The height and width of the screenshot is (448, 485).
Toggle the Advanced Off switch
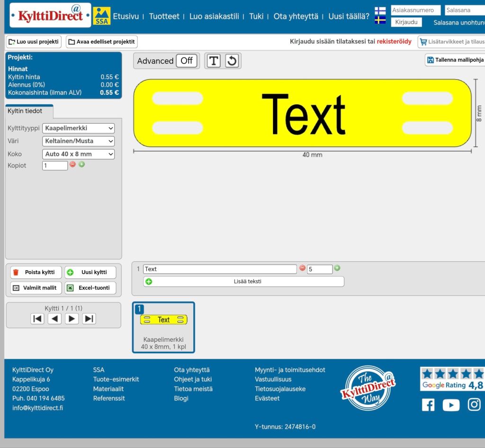click(x=187, y=61)
